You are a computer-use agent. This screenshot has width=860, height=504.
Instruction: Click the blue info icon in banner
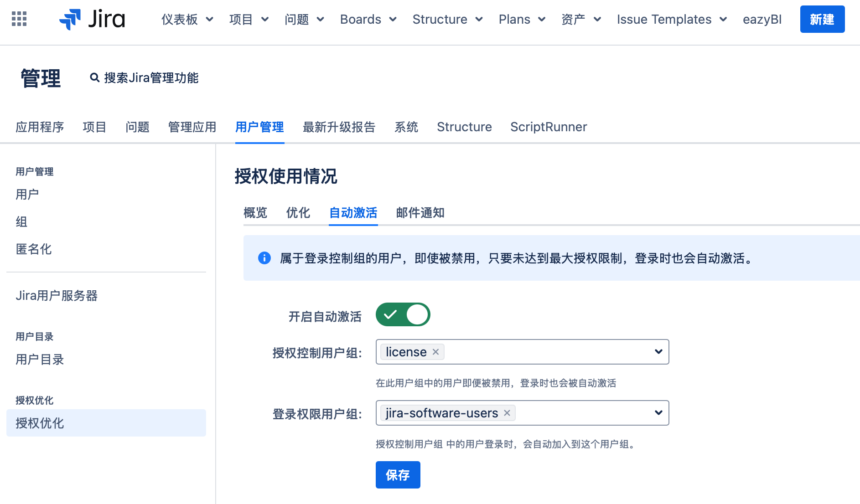[264, 258]
